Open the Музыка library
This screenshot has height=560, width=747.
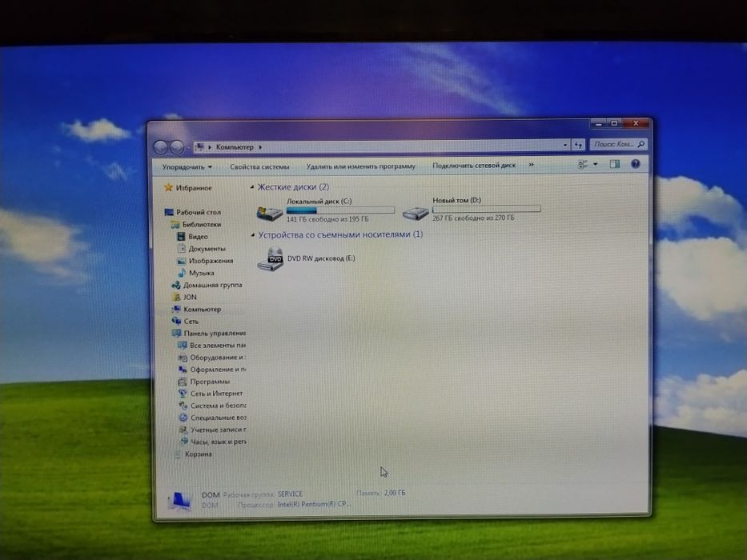pyautogui.click(x=201, y=273)
